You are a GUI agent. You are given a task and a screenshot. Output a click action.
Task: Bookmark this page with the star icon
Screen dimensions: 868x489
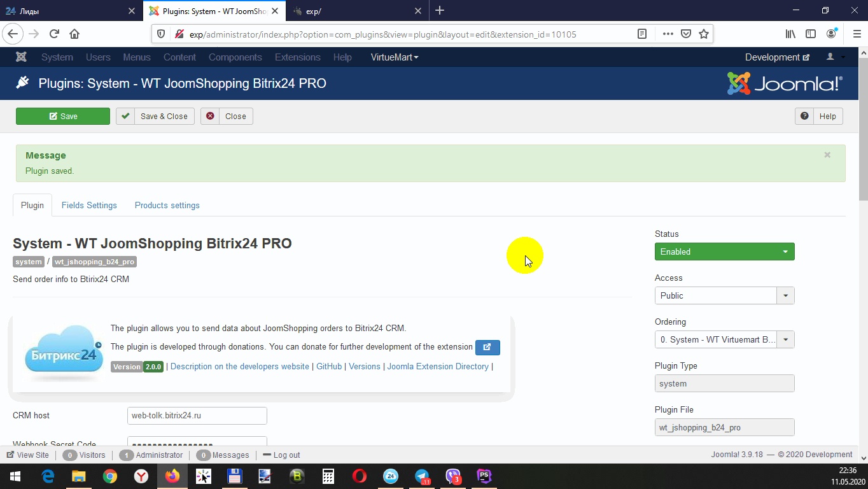tap(704, 34)
